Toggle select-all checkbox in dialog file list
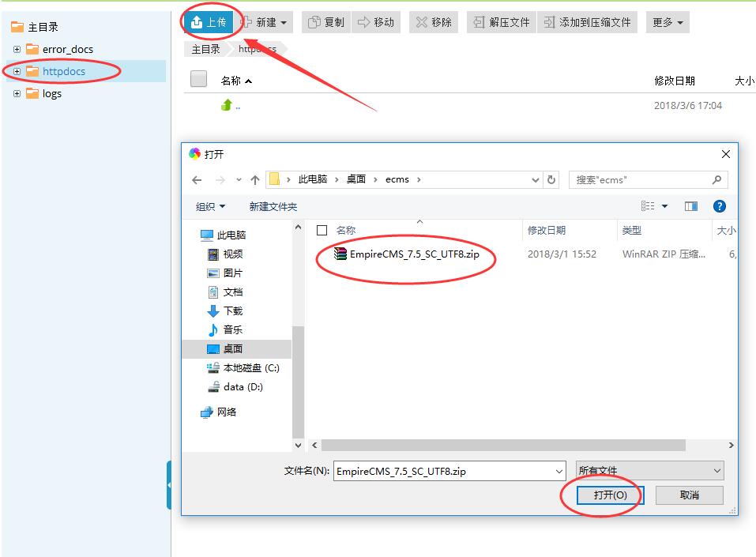This screenshot has height=557, width=756. [322, 231]
